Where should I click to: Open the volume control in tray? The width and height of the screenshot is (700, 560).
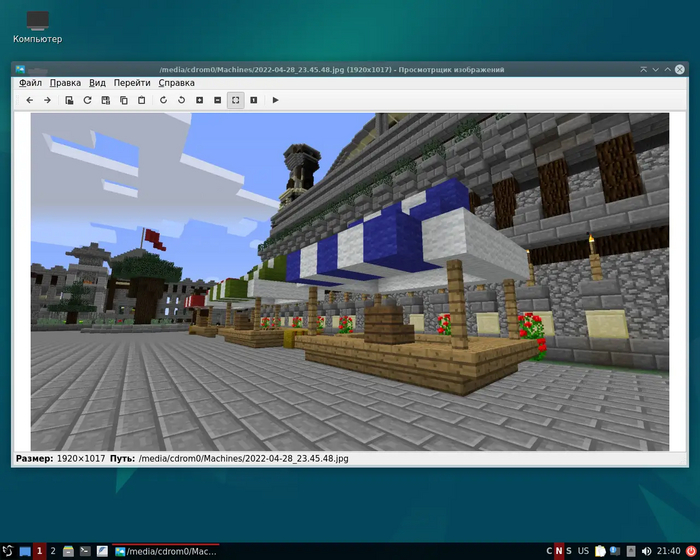pos(646,552)
